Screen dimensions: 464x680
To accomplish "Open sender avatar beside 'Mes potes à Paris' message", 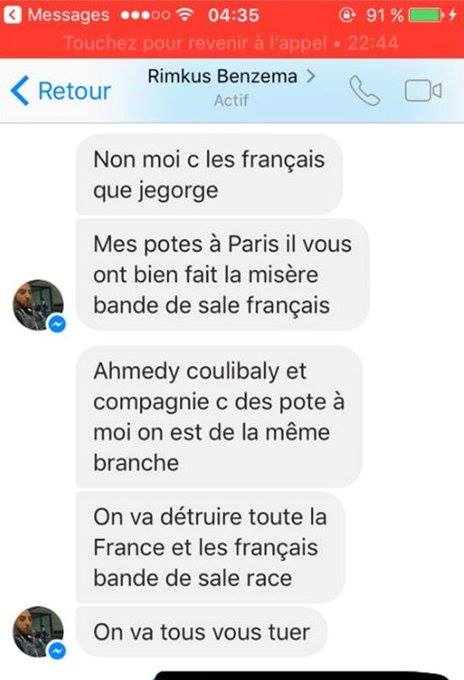I will click(38, 304).
